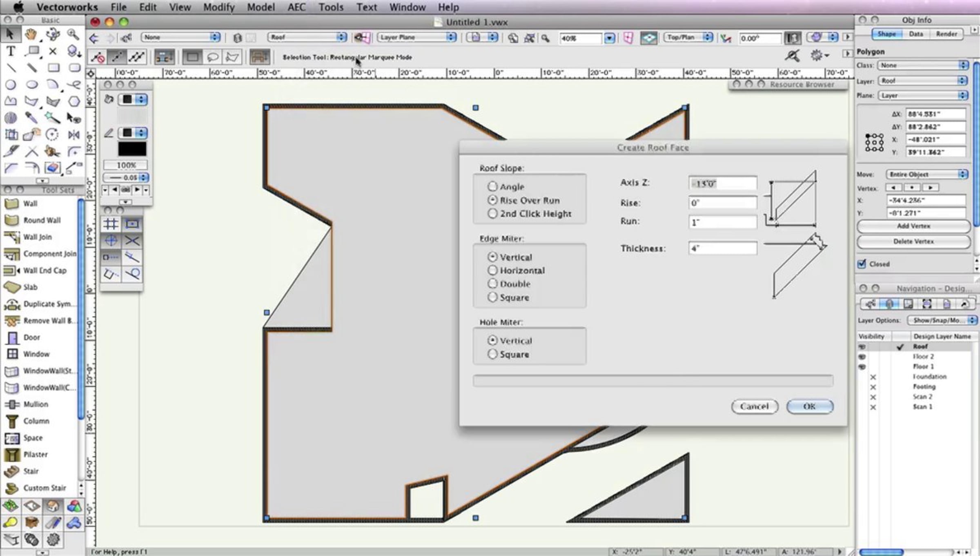Pick the Wall tool in Tool Sets

tap(30, 203)
